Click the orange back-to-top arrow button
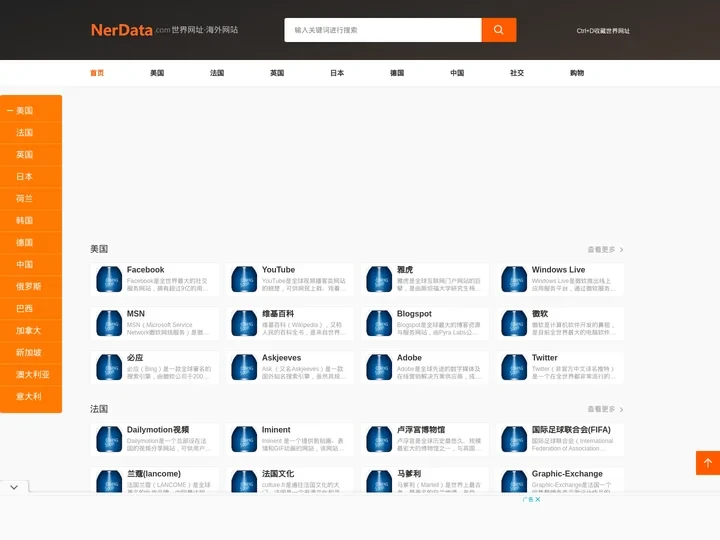720x540 pixels. 708,463
